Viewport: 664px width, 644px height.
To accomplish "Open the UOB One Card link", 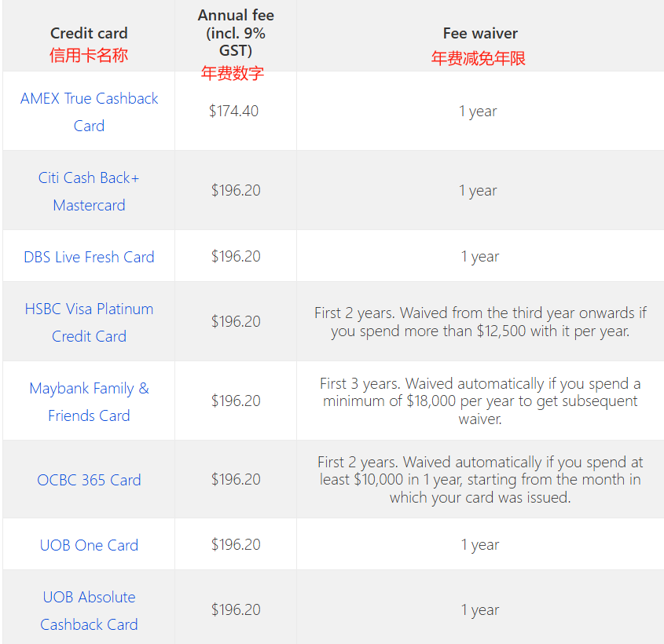I will click(89, 545).
